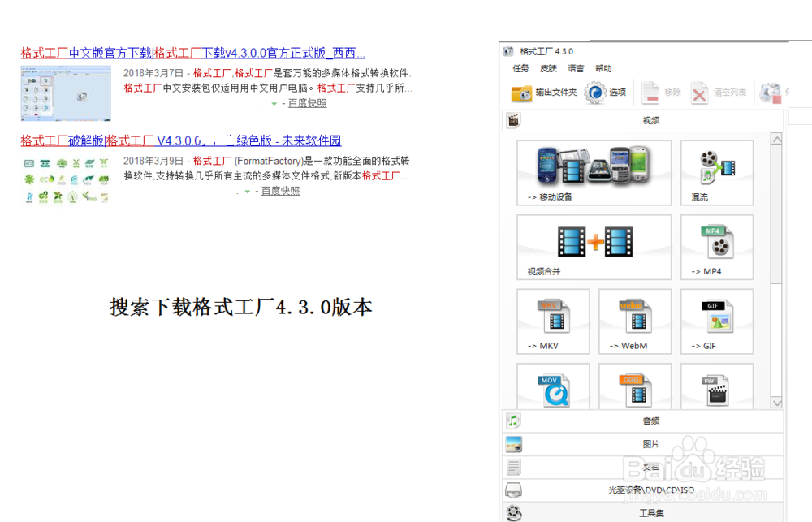Open the 格式工厂中文版官方下载 search result link
Viewport: 812px width, 522px height.
click(x=192, y=53)
